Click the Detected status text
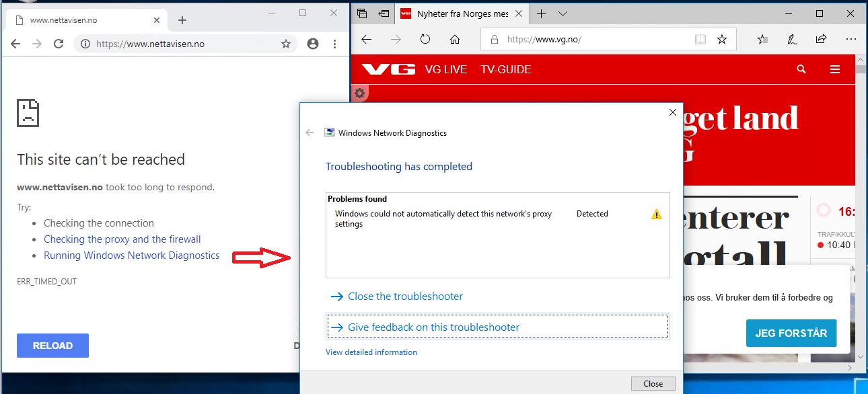This screenshot has height=394, width=868. [592, 214]
